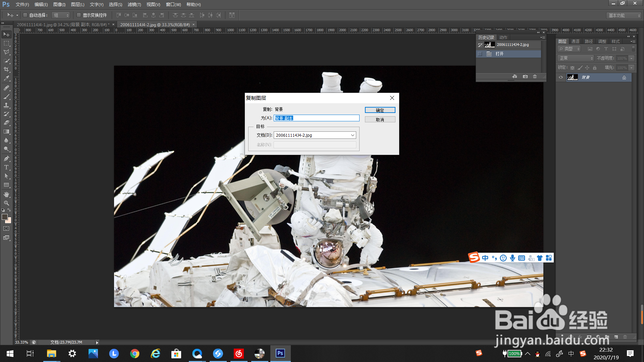Hide the 背景 layer via eye icon

[x=561, y=77]
